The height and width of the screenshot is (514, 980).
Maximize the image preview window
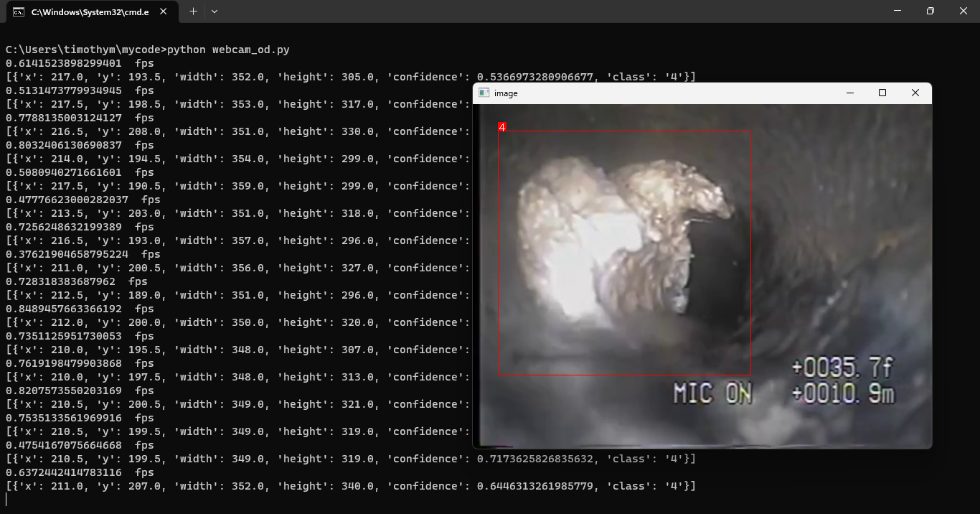pyautogui.click(x=882, y=93)
